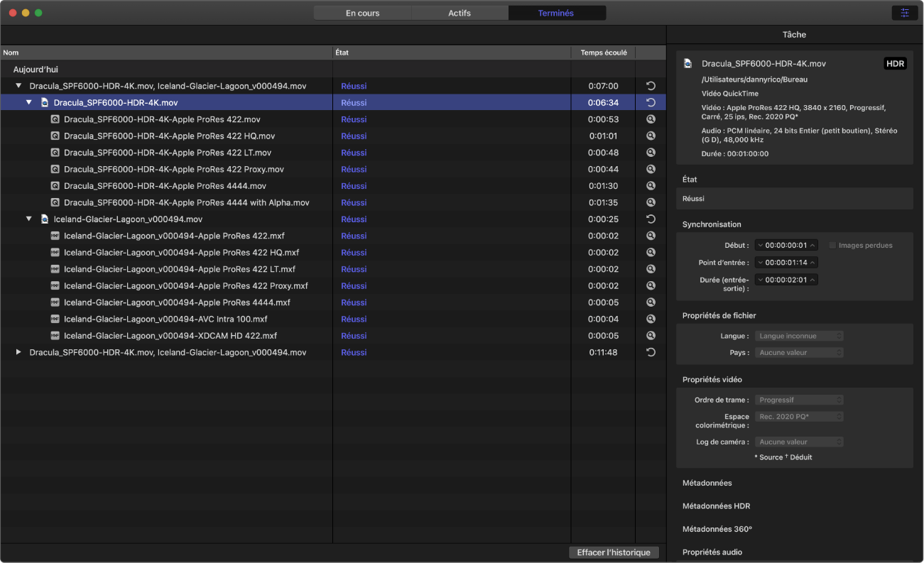Reveal Dracula Apple ProRes 422 LT.mov in Finder
Screen dimensions: 924x563
coord(651,153)
